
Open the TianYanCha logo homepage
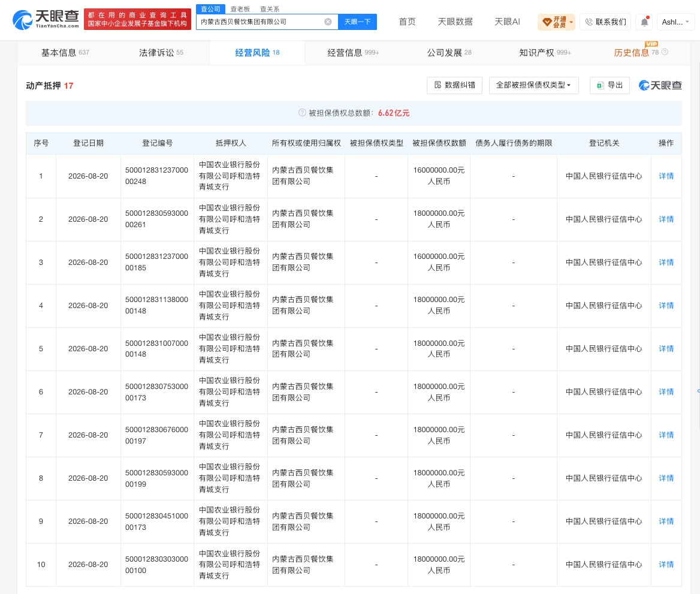46,20
